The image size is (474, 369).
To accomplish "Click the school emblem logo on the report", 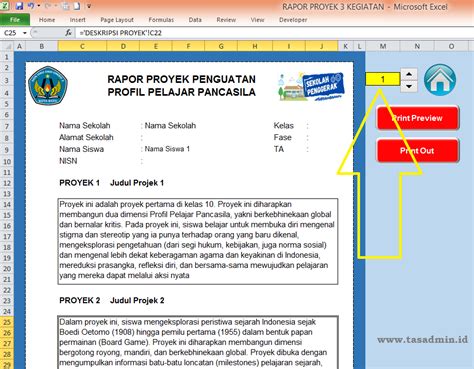I will coord(48,85).
